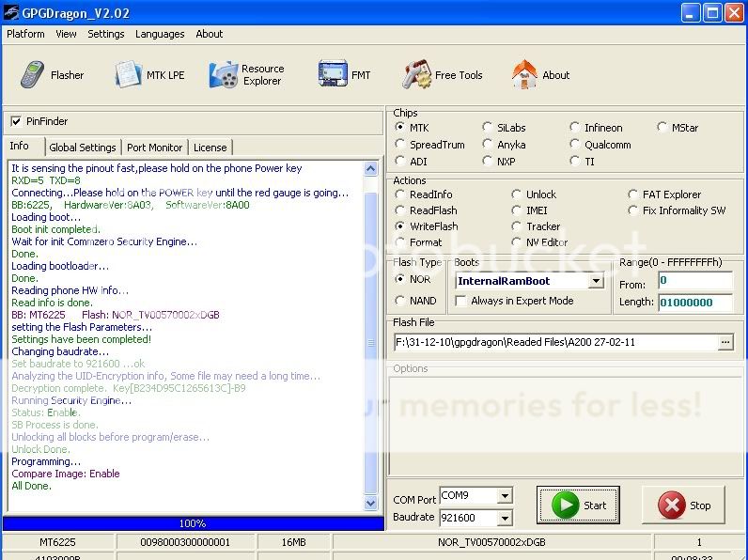748x560 pixels.
Task: Open the MTK LPE document icon
Action: (128, 74)
